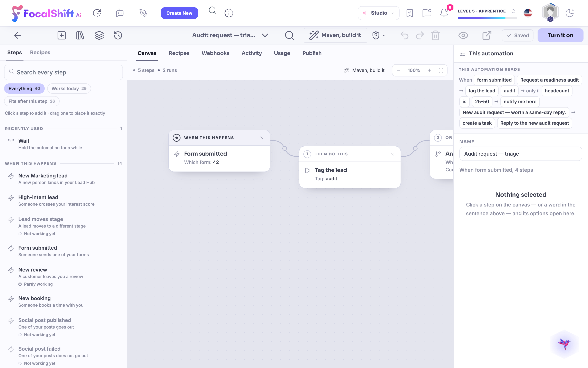Screen dimensions: 588x368
Task: Select the Steps tab
Action: coord(14,53)
